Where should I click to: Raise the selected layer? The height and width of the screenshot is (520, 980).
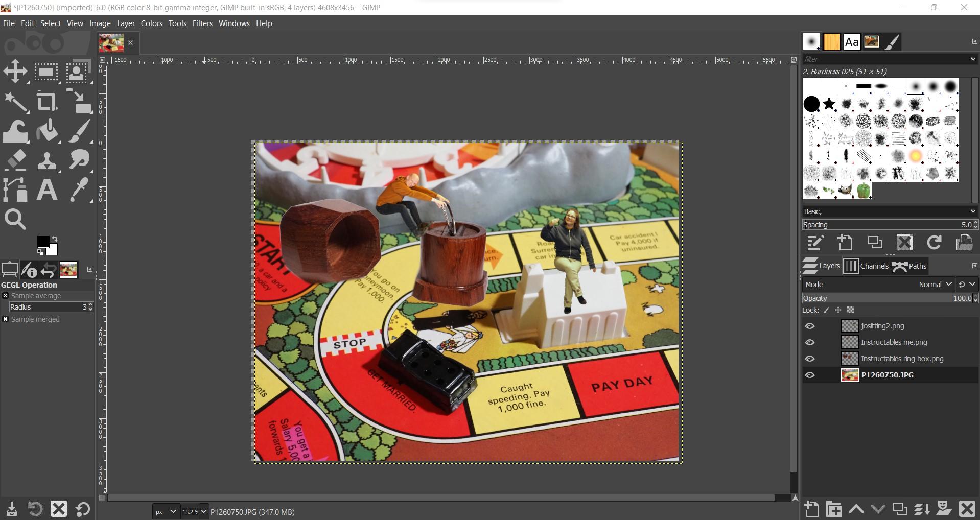point(856,509)
